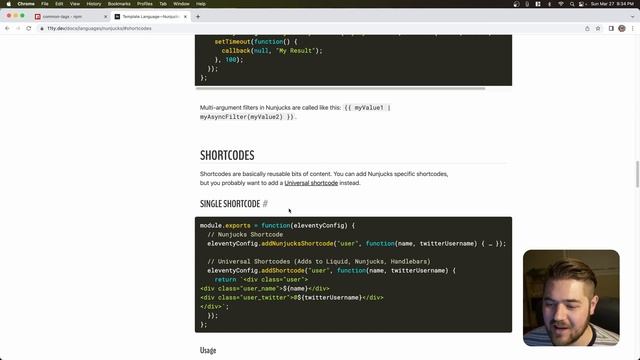Open the View menu
640x360 pixels.
pyautogui.click(x=75, y=4)
